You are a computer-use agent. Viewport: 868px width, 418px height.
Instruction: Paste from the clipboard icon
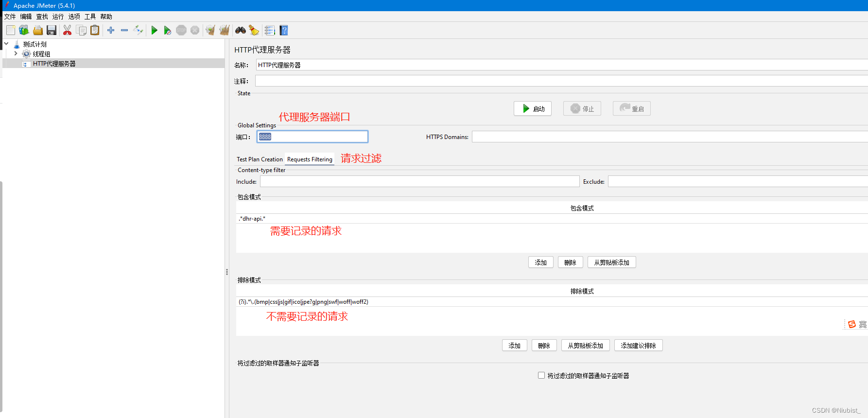coord(95,31)
